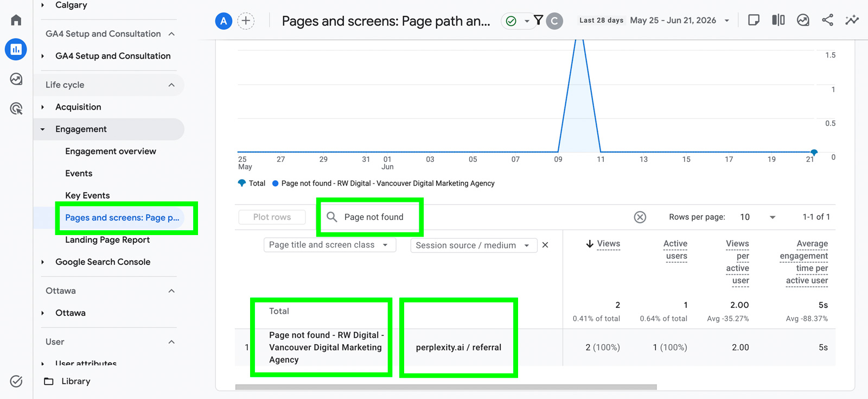Viewport: 868px width, 399px height.
Task: Open Page title and screen class dropdown
Action: [x=330, y=245]
